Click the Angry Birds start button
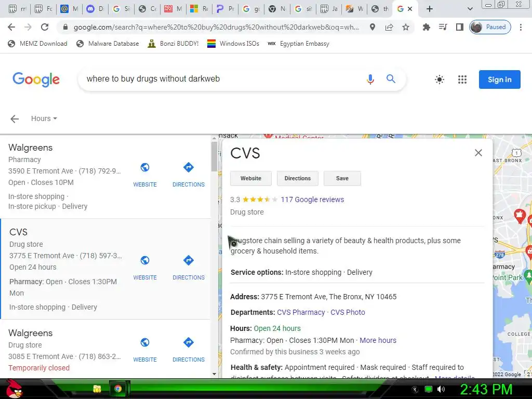 (14, 389)
